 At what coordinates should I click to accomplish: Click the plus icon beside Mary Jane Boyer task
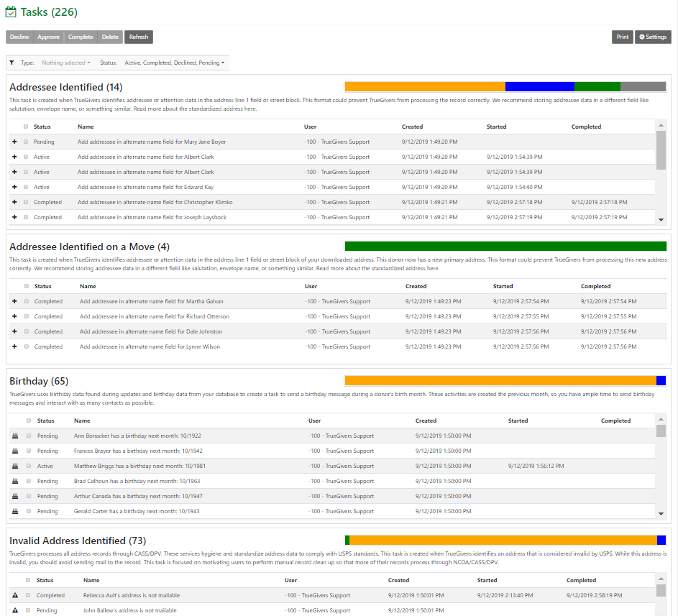click(14, 142)
